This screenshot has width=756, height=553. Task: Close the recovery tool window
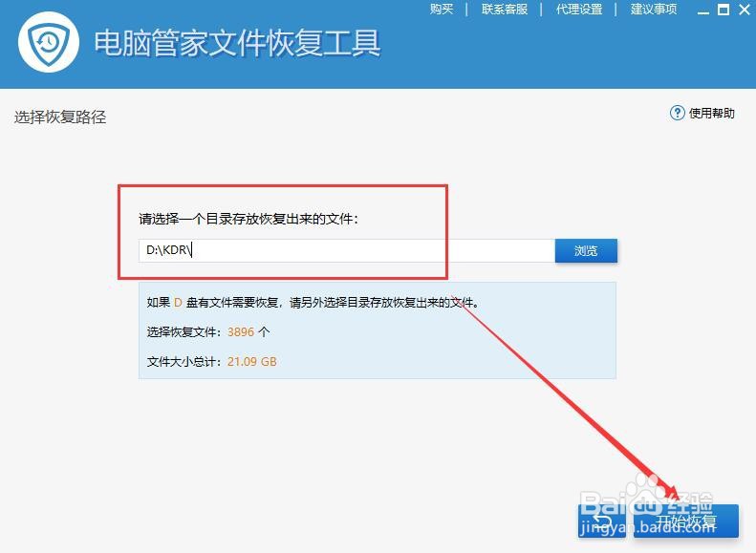click(745, 10)
